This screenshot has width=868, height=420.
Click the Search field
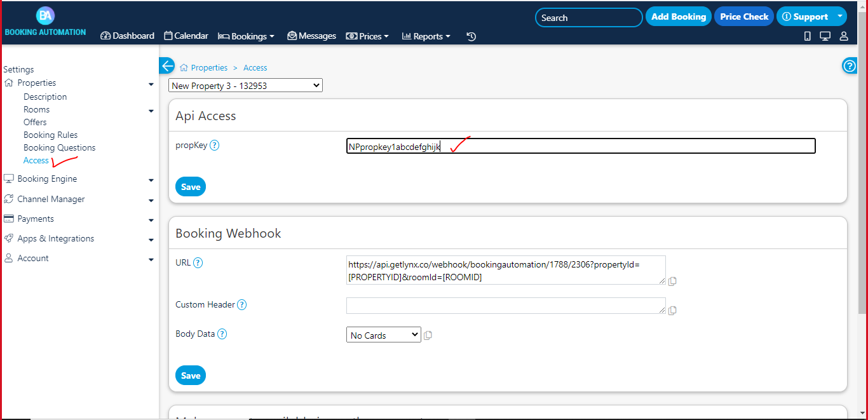pyautogui.click(x=588, y=18)
